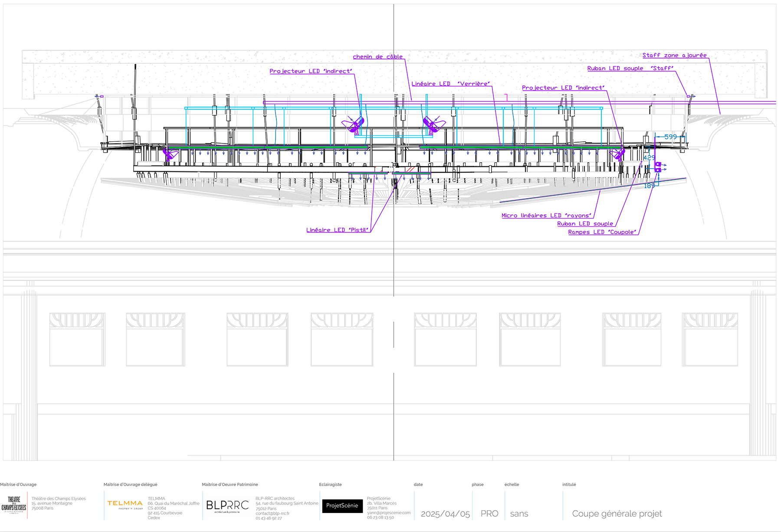This screenshot has width=781, height=532.
Task: Click the contact@blp-rrc.fr email address
Action: coord(272,513)
